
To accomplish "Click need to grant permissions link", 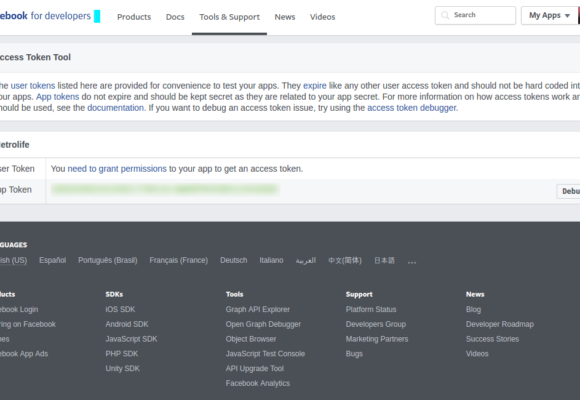I will (x=117, y=169).
